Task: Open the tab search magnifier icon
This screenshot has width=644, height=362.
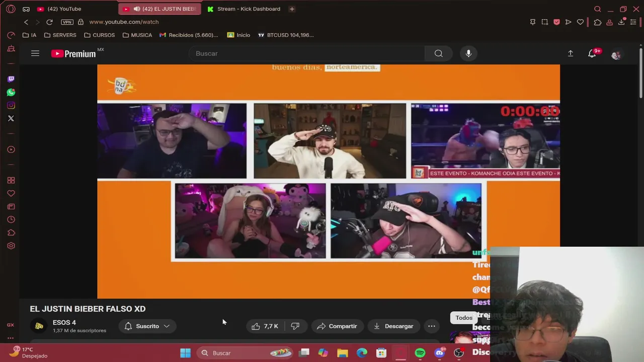Action: click(x=598, y=9)
